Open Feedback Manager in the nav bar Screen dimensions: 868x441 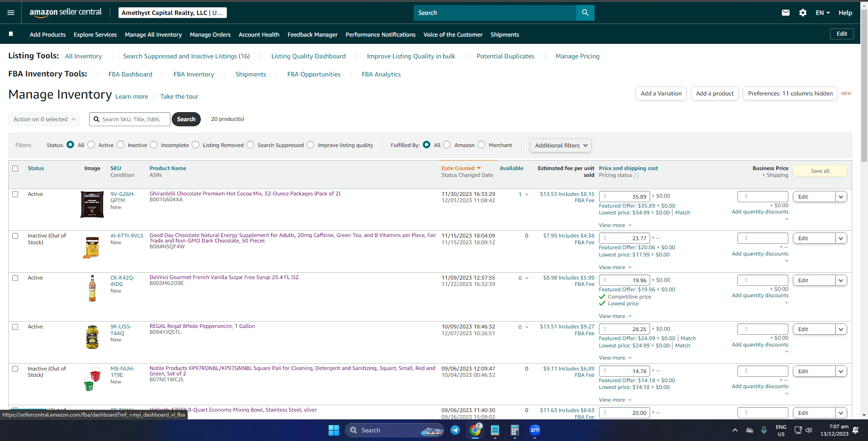tap(312, 34)
